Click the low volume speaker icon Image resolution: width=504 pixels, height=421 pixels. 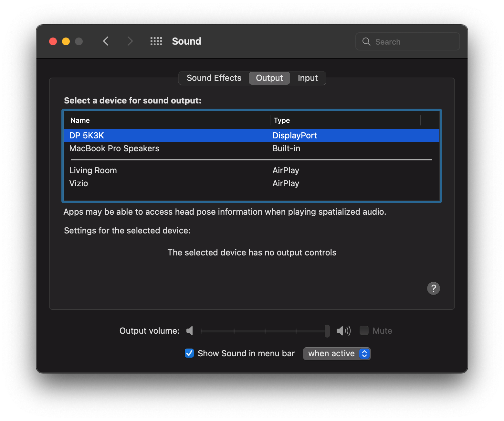click(x=190, y=330)
